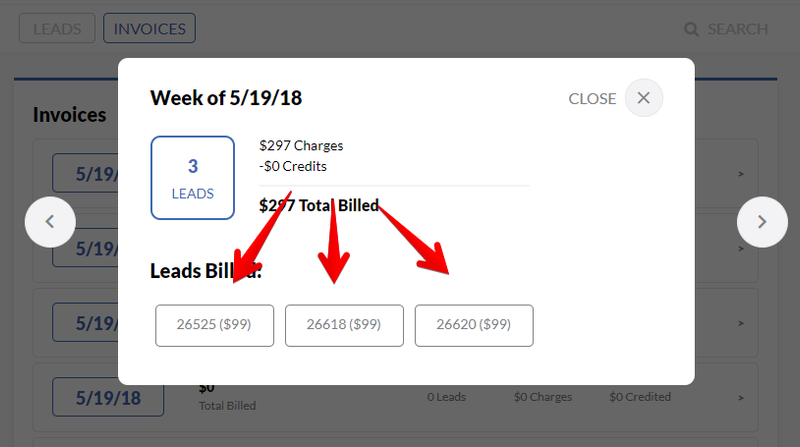Open the 3 LEADS summary box
The image size is (800, 447).
tap(193, 178)
